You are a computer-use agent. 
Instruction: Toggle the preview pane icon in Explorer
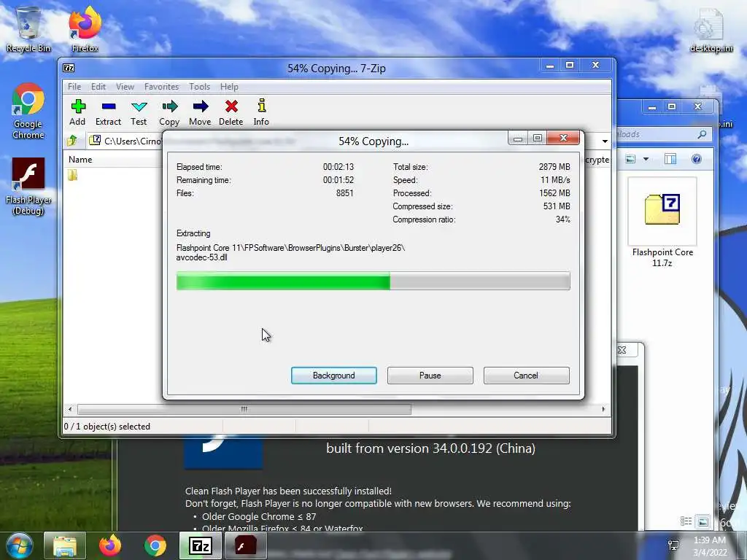point(670,159)
